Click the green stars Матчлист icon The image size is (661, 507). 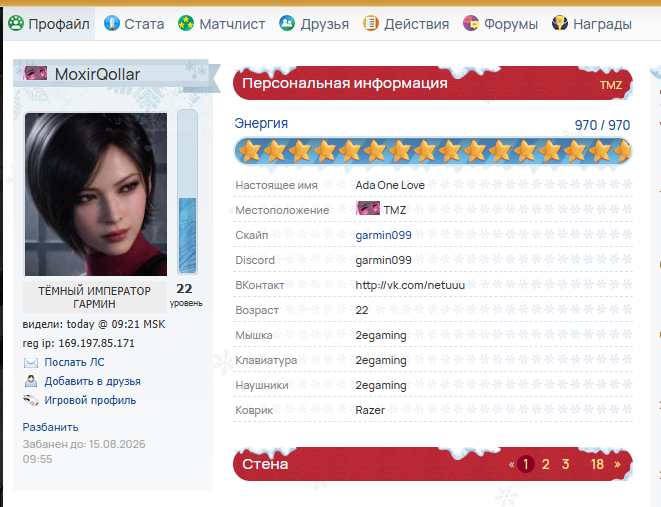coord(186,23)
